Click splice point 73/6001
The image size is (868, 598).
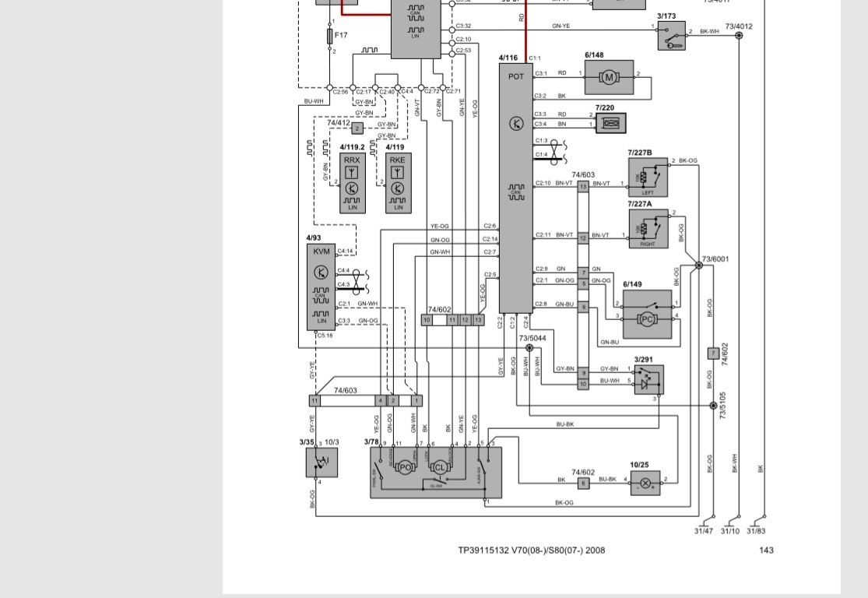pyautogui.click(x=698, y=266)
